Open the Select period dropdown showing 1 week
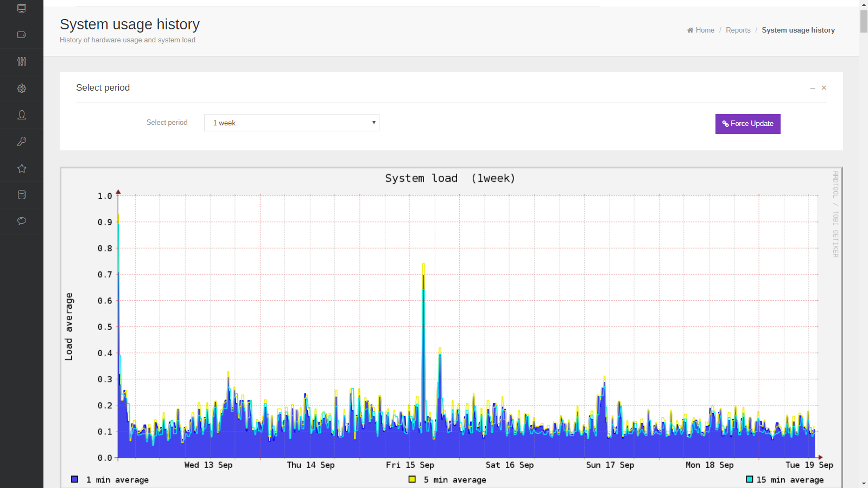Image resolution: width=868 pixels, height=488 pixels. (292, 123)
